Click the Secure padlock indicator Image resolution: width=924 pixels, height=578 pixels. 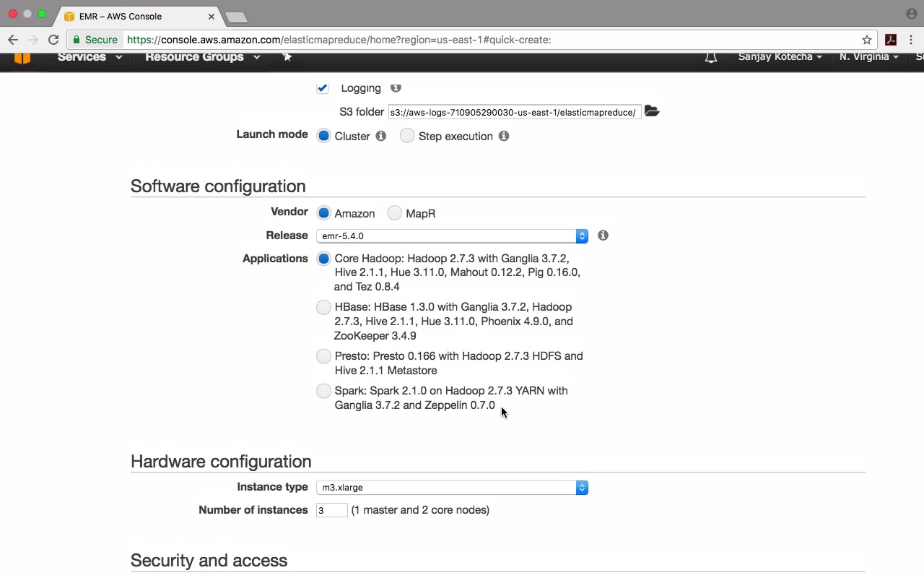click(x=95, y=40)
